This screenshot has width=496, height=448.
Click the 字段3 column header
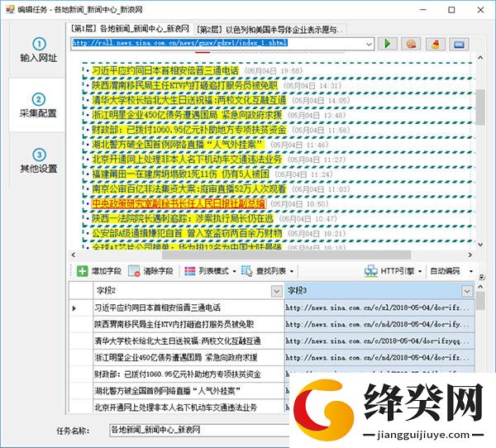(379, 290)
